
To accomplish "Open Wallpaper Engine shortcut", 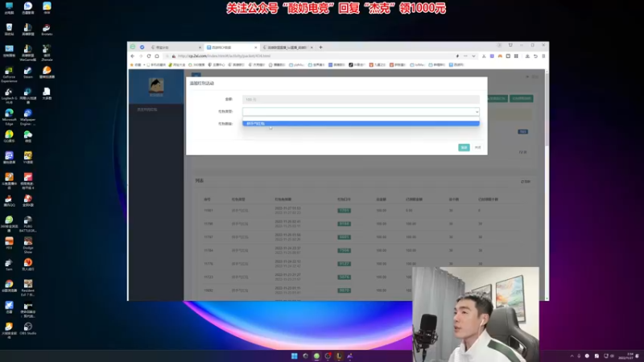I will (28, 117).
